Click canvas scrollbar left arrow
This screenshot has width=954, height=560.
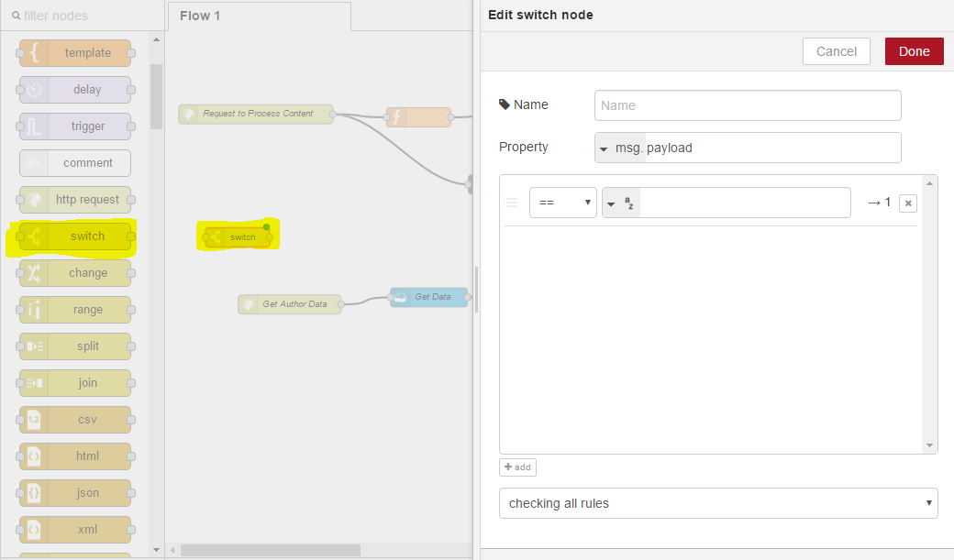(x=172, y=550)
